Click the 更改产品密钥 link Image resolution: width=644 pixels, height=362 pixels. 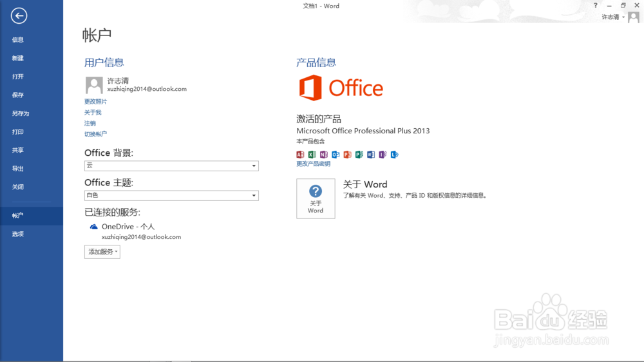click(314, 164)
